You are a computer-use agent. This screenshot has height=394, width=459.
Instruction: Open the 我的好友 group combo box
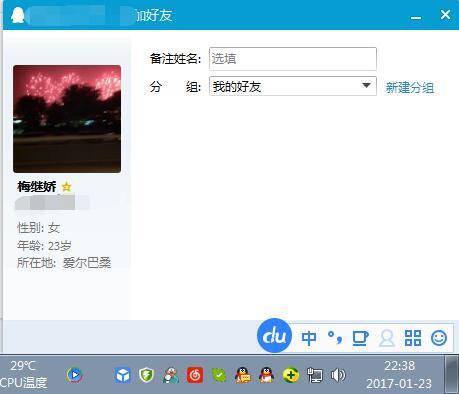click(x=293, y=86)
